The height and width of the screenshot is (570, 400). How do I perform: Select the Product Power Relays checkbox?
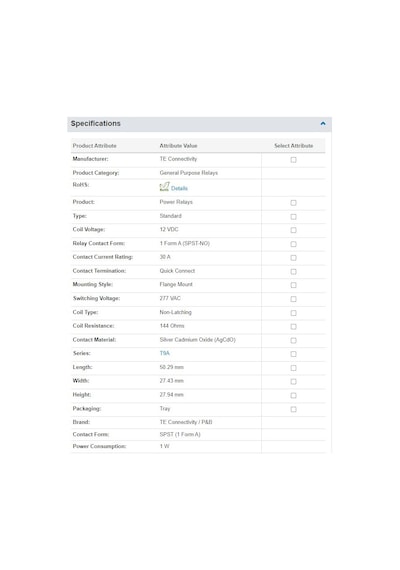293,202
